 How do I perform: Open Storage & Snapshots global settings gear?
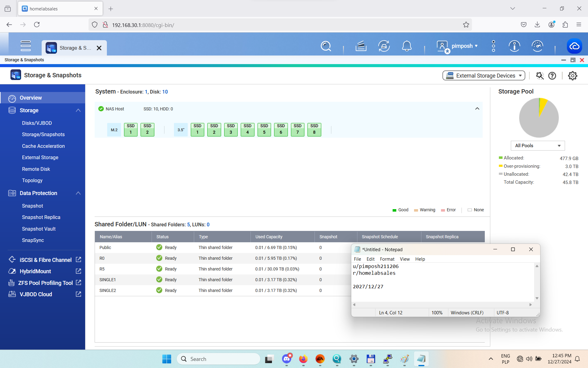click(572, 76)
